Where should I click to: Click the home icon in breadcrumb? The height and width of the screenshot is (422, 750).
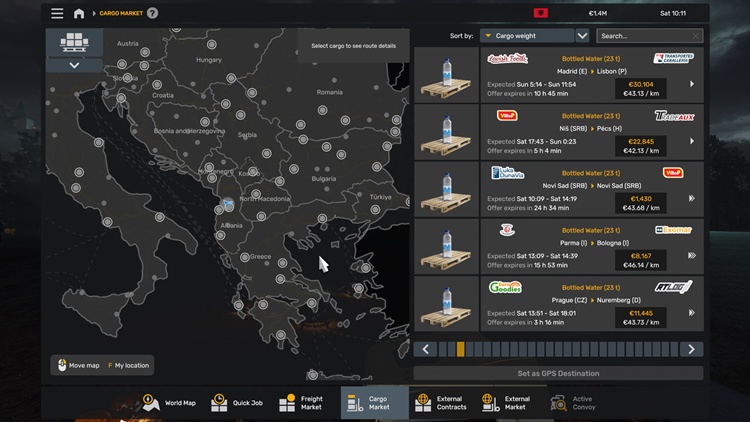click(79, 13)
